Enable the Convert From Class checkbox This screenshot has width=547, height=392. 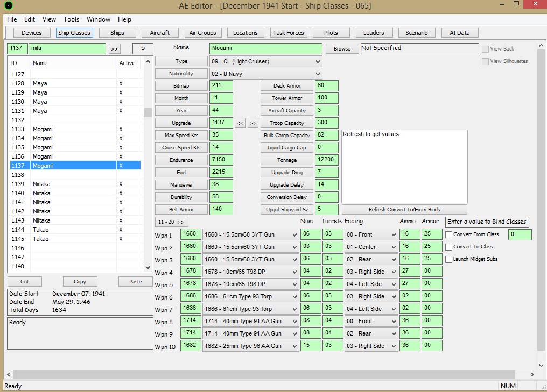(x=449, y=234)
